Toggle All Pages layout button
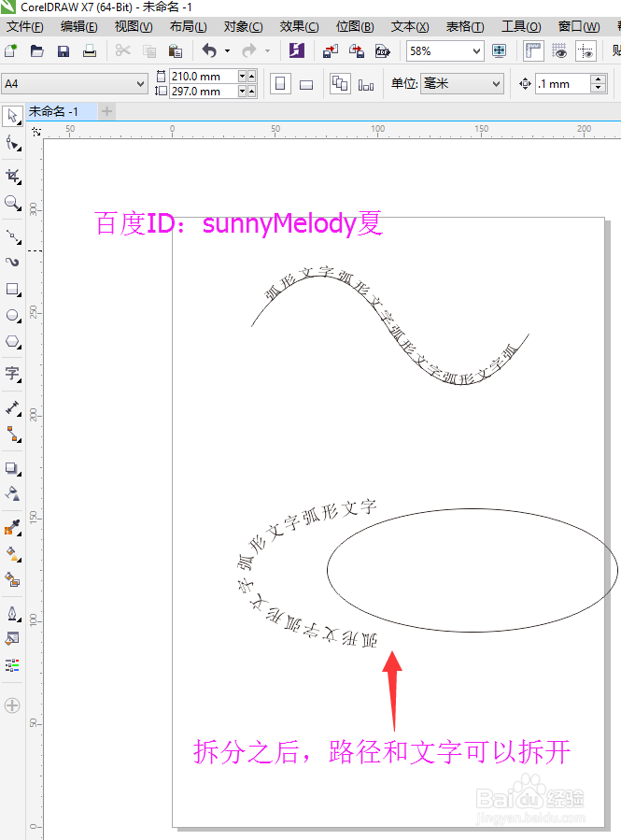 [340, 84]
